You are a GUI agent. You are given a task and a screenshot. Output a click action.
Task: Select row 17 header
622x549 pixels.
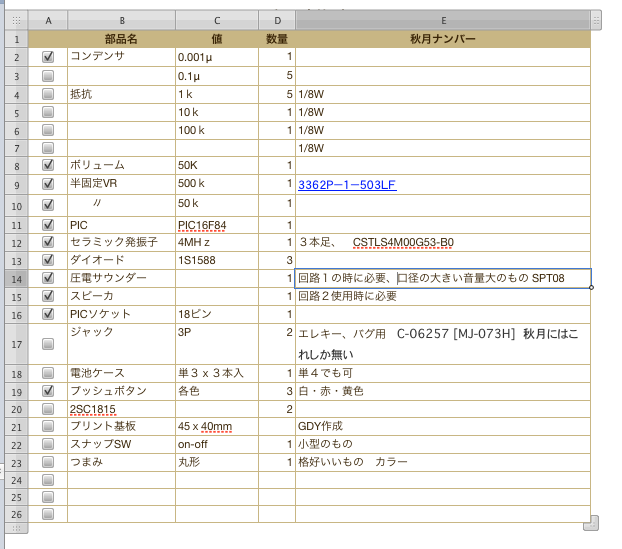coord(14,343)
